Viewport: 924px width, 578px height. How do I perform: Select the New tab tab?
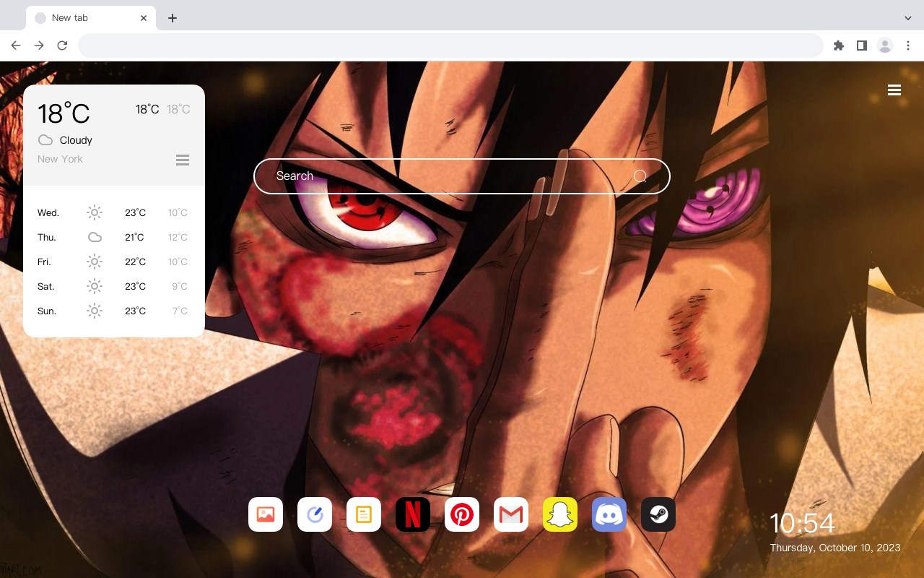[x=91, y=18]
